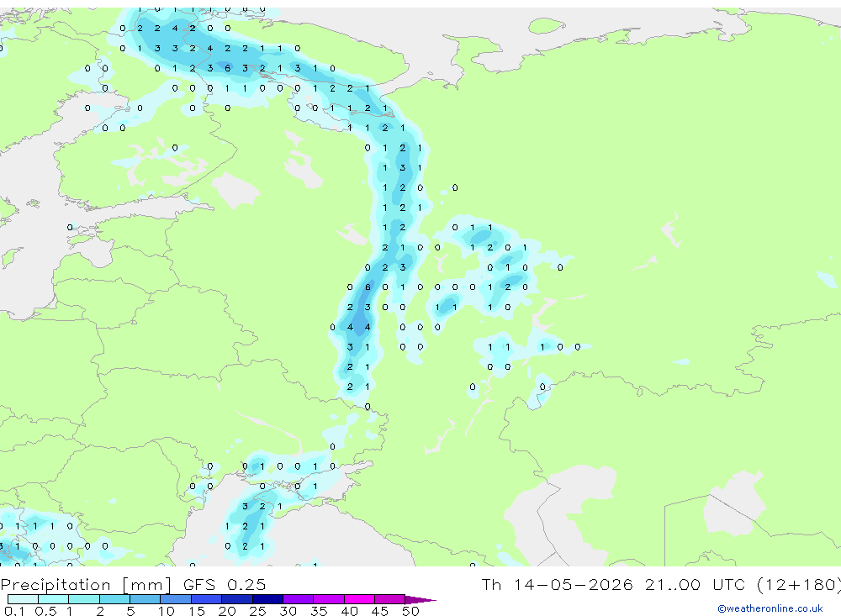
Task: Click the '15' legend scale label
Action: pos(196,611)
